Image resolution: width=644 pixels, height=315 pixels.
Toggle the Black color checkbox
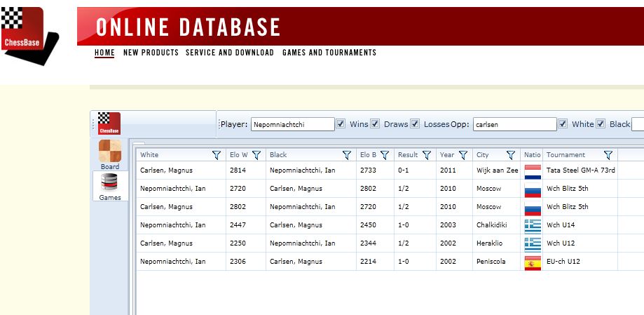(x=601, y=124)
